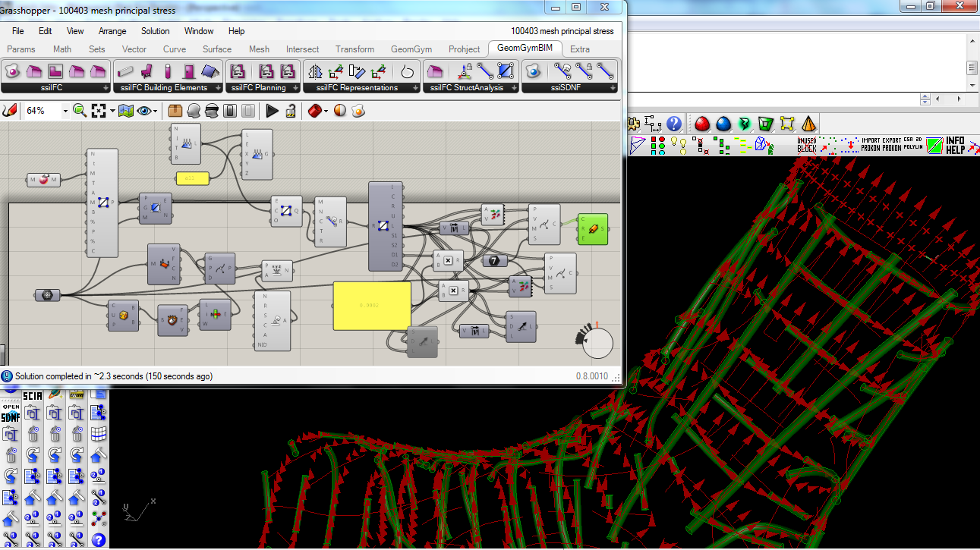Click the yellow square control points icon in Rhino
The width and height of the screenshot is (980, 550).
click(787, 123)
